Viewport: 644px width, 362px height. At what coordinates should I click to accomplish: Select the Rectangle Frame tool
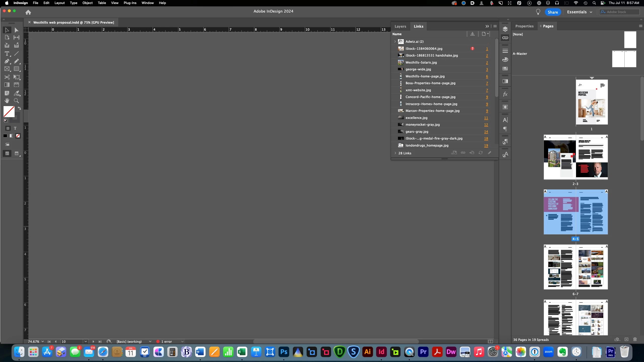[7, 69]
